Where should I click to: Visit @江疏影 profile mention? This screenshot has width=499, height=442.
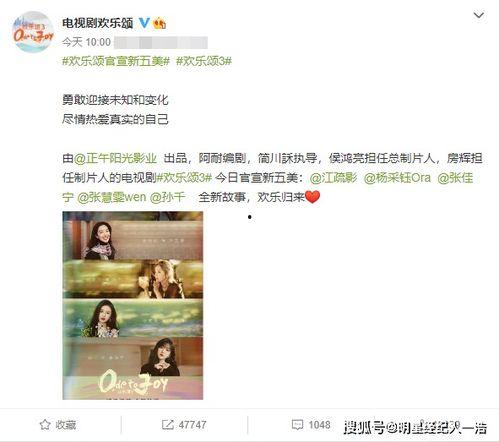[x=333, y=178]
